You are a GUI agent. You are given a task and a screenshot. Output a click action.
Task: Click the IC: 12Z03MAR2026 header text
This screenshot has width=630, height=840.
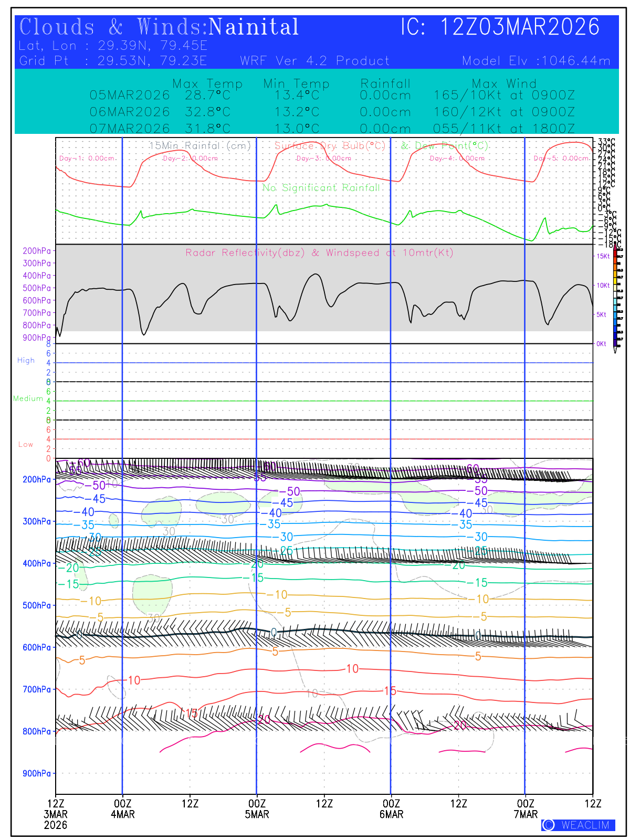tap(500, 27)
